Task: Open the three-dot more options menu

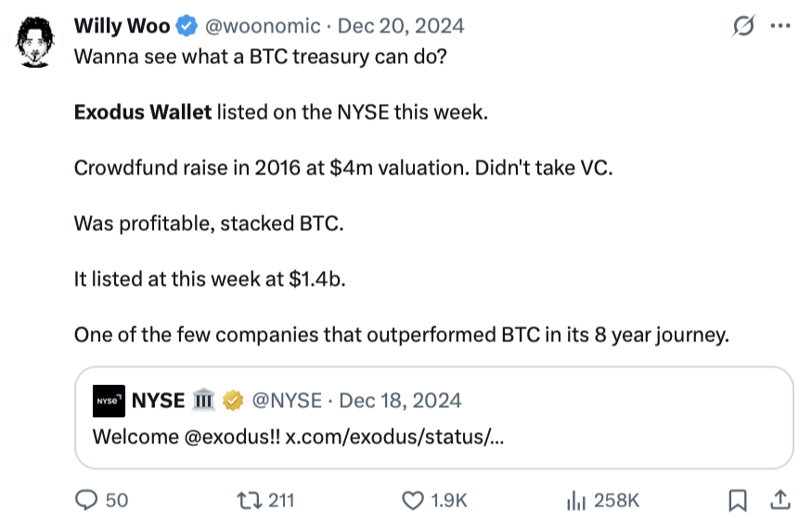Action: 780,26
